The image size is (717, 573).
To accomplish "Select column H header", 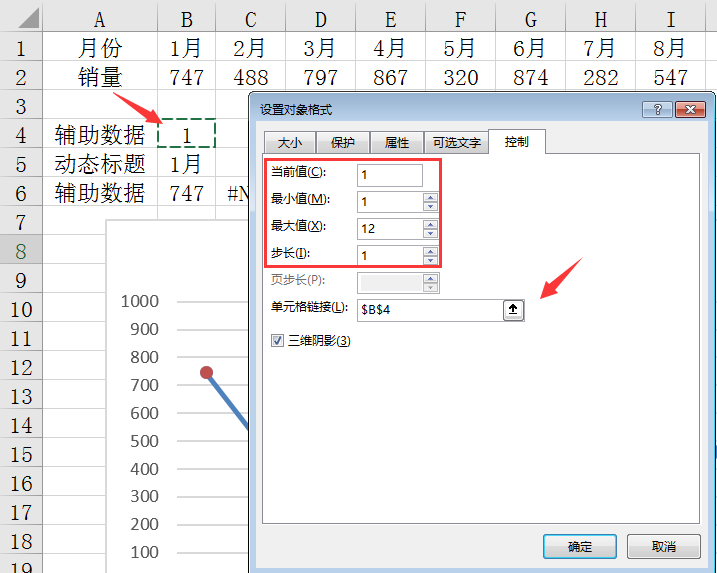I will pyautogui.click(x=600, y=18).
